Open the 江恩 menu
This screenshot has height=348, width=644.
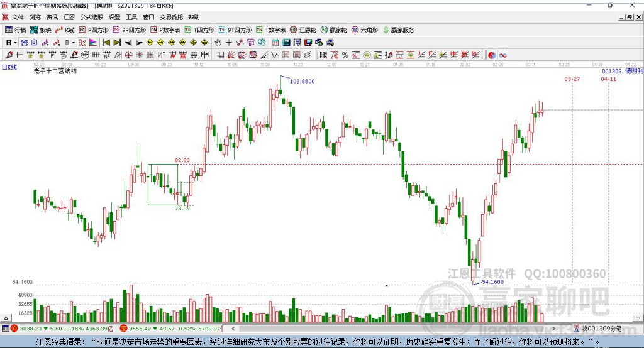(69, 17)
